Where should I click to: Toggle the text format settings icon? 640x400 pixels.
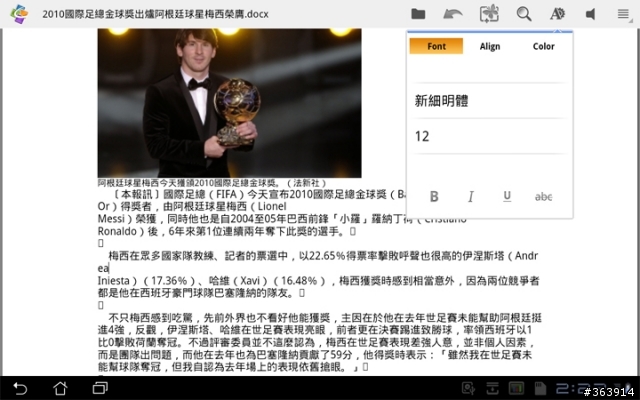(x=557, y=14)
